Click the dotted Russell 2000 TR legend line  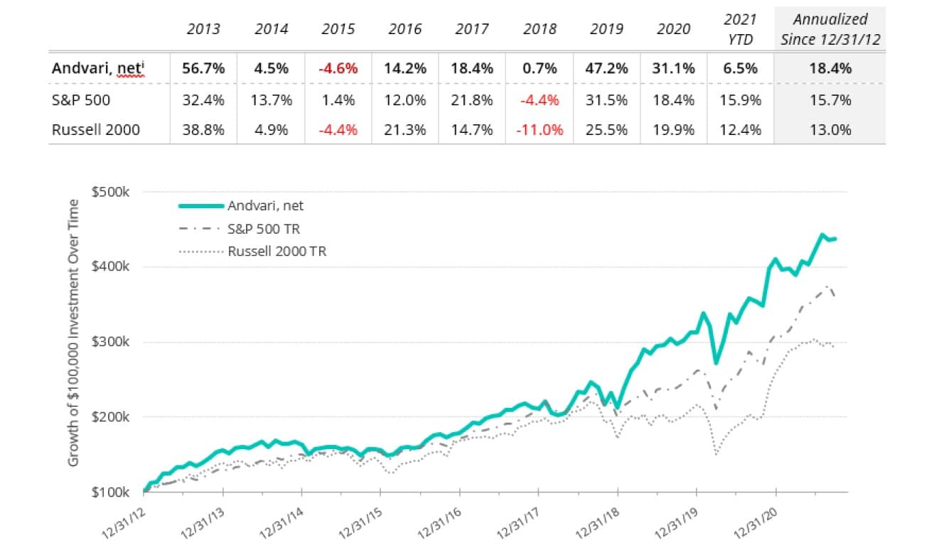[200, 251]
